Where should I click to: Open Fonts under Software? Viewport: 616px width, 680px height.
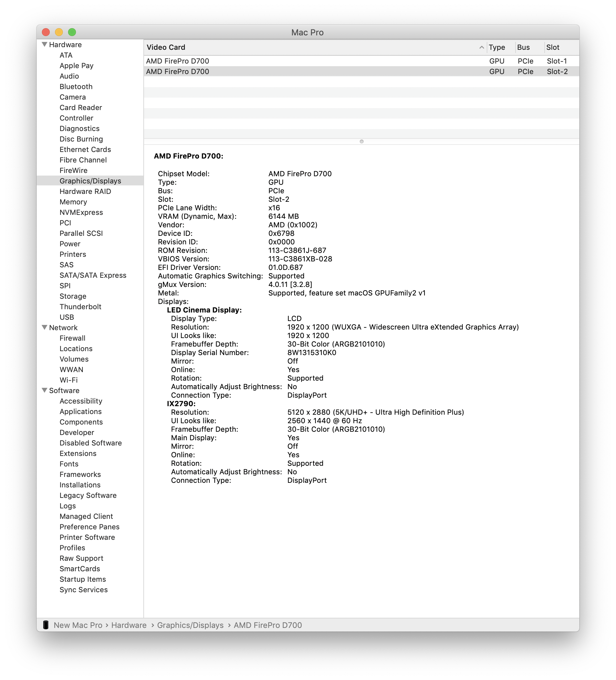coord(69,463)
